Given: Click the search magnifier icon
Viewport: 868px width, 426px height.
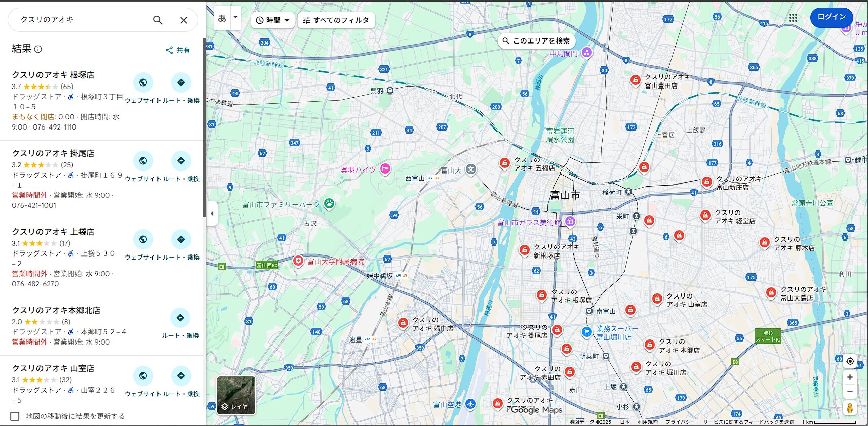Looking at the screenshot, I should pyautogui.click(x=157, y=20).
